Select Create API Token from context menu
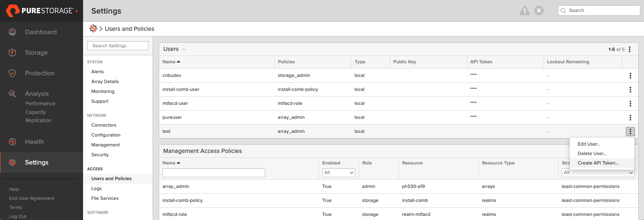Screen dimensions: 644x220 pos(598,163)
